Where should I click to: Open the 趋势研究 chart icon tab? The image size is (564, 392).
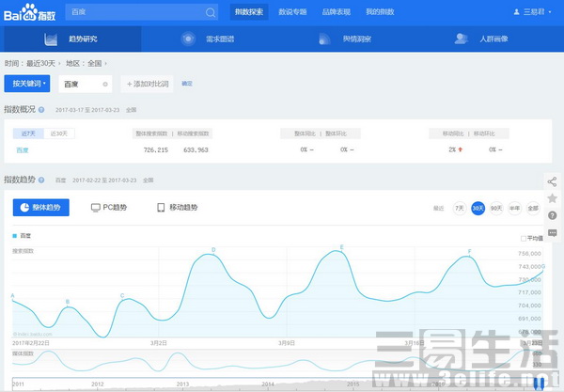pyautogui.click(x=51, y=39)
